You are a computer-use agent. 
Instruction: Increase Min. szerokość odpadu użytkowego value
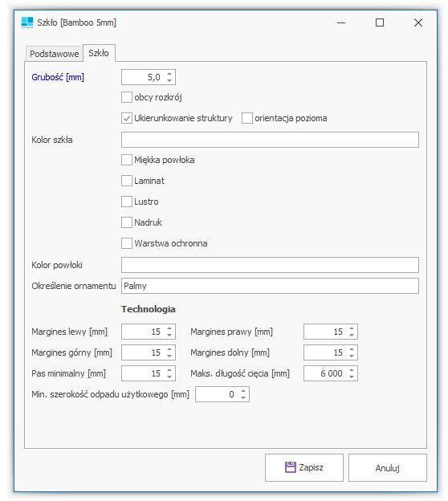click(x=243, y=391)
